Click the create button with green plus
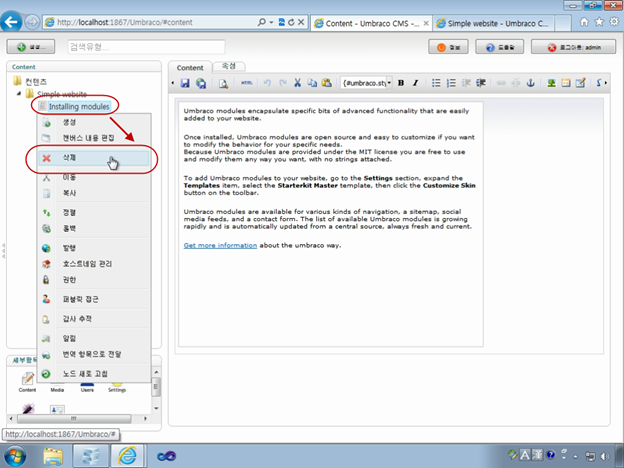This screenshot has height=468, width=624. (31, 47)
